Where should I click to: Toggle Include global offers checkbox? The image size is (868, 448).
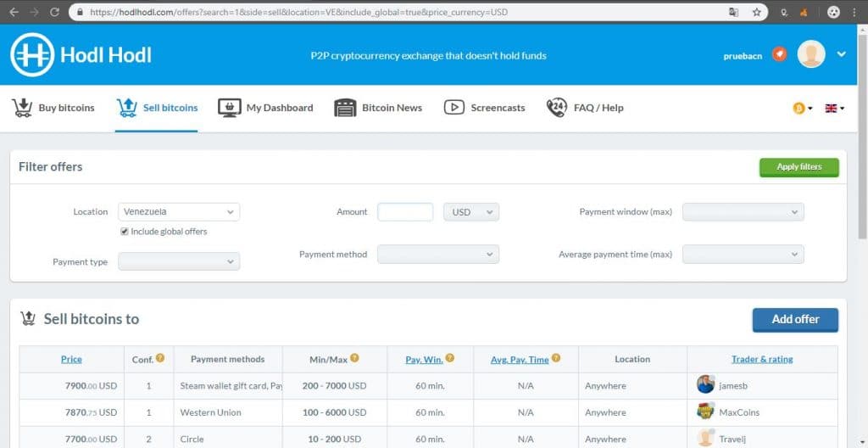tap(125, 232)
